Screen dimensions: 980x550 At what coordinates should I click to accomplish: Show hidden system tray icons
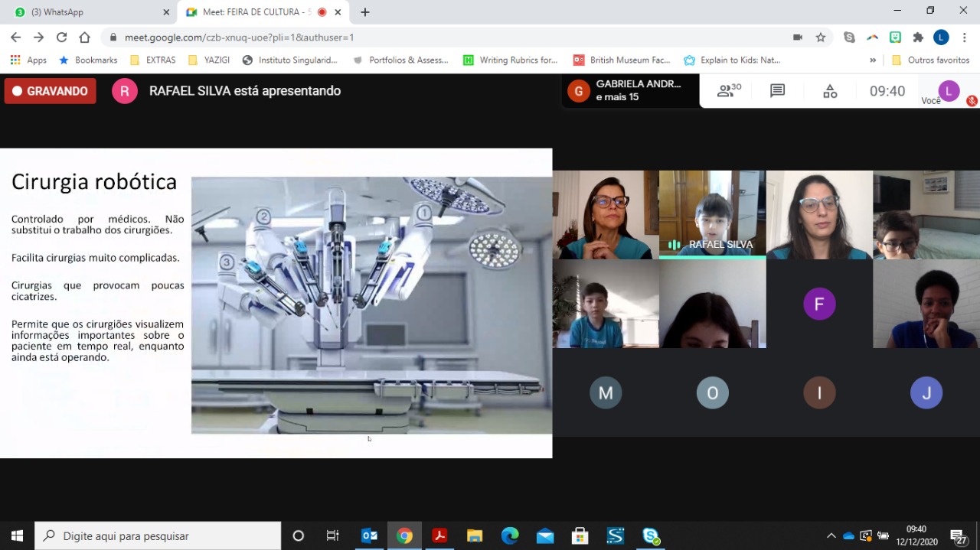[x=831, y=535]
